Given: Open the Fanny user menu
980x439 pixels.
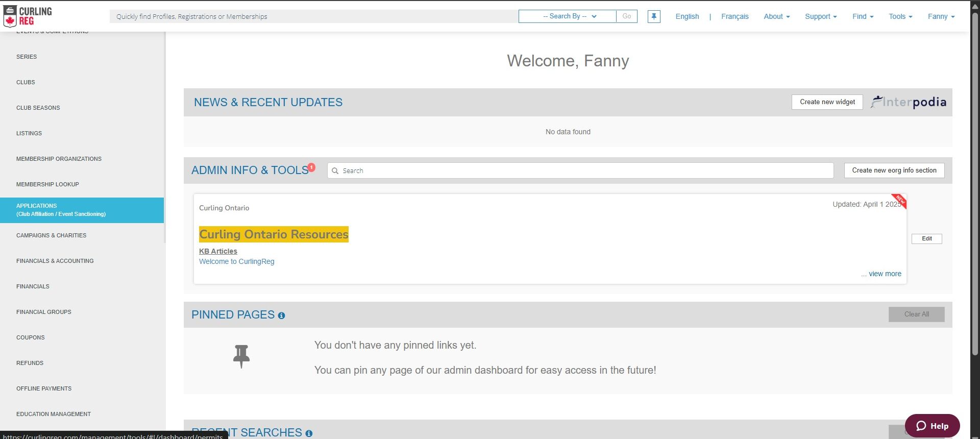Looking at the screenshot, I should pos(941,16).
